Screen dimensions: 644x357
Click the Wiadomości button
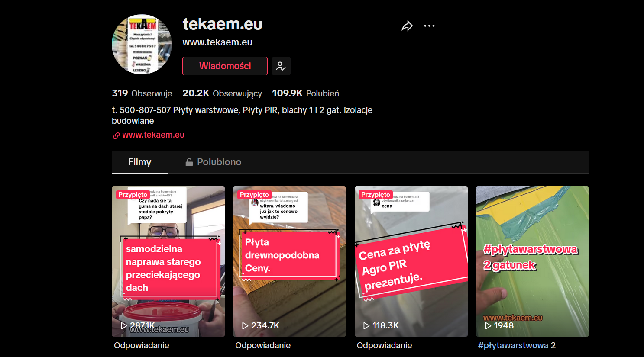[x=225, y=66]
